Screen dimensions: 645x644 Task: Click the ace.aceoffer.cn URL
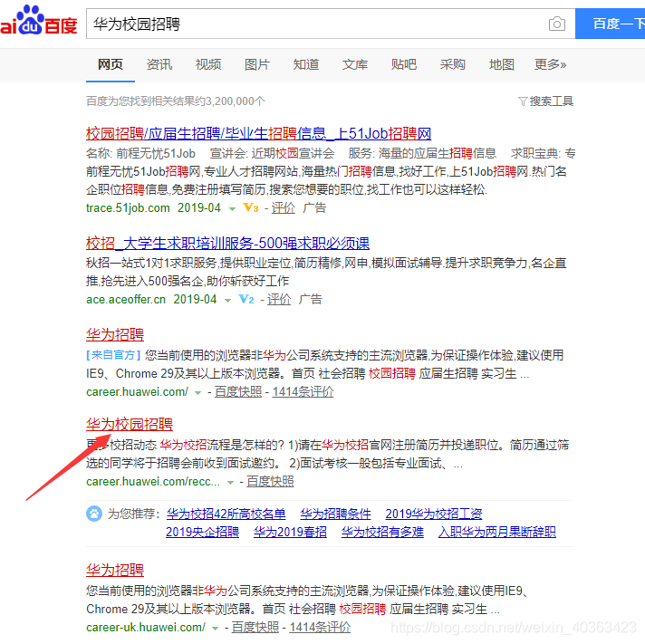tap(126, 300)
